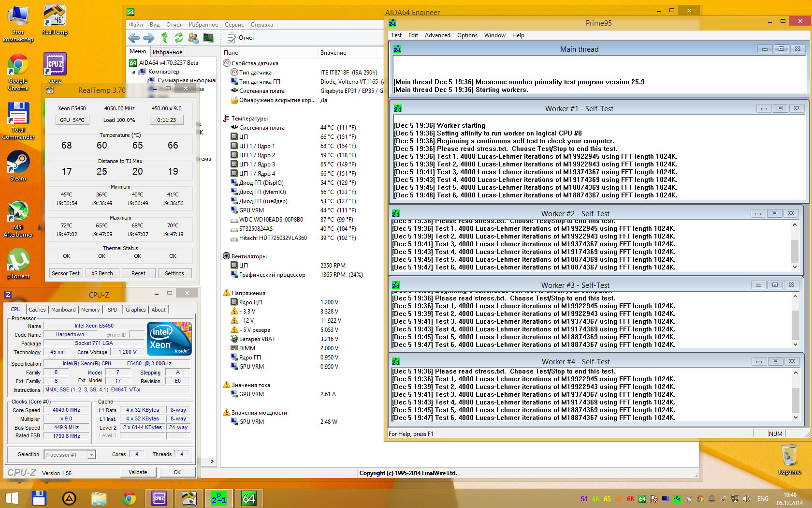Open the Сервис menu in AIDA64

click(234, 25)
